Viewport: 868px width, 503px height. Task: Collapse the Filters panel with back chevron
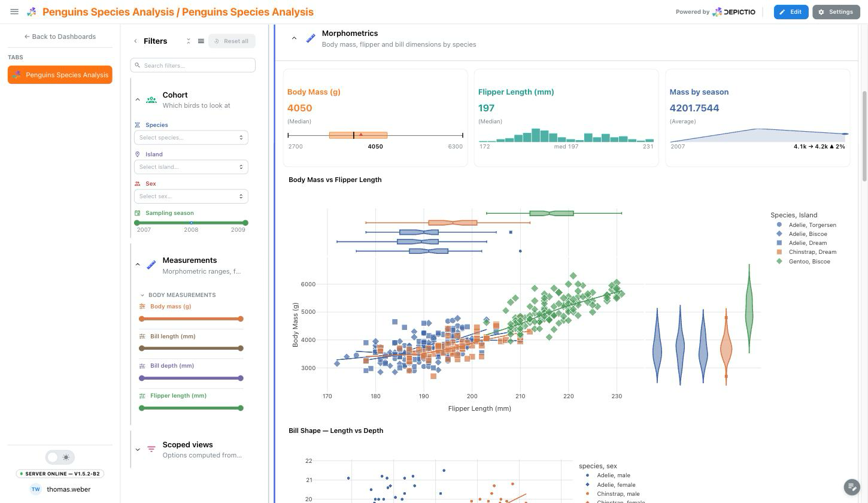pos(135,41)
